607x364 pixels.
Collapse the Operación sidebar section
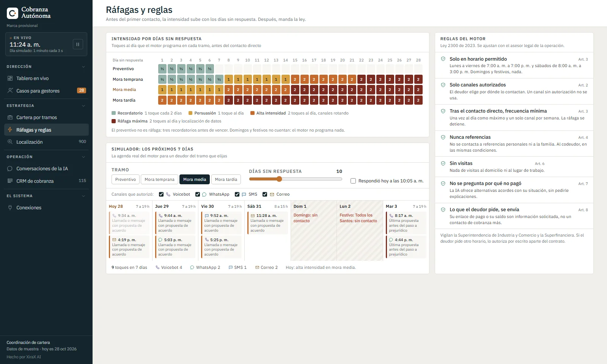click(83, 157)
